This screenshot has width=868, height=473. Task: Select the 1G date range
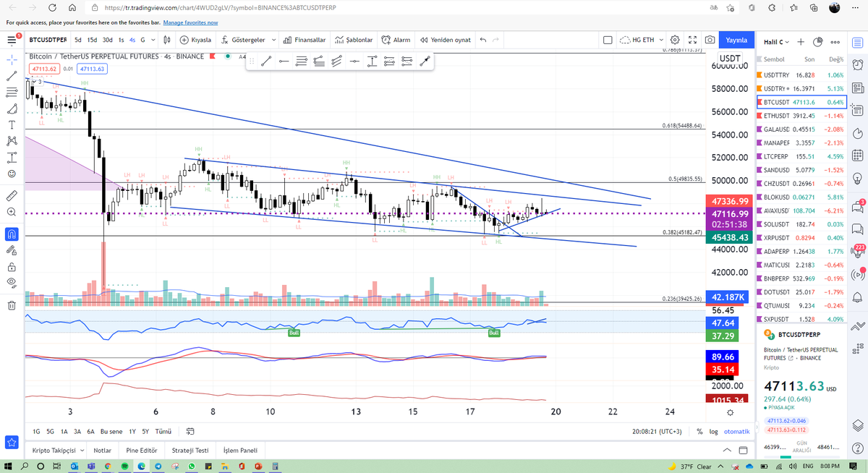click(x=36, y=431)
